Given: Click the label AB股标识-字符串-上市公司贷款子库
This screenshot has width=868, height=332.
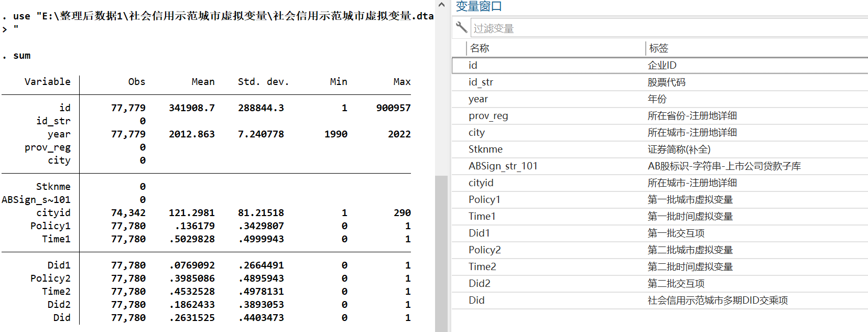Looking at the screenshot, I should (724, 166).
